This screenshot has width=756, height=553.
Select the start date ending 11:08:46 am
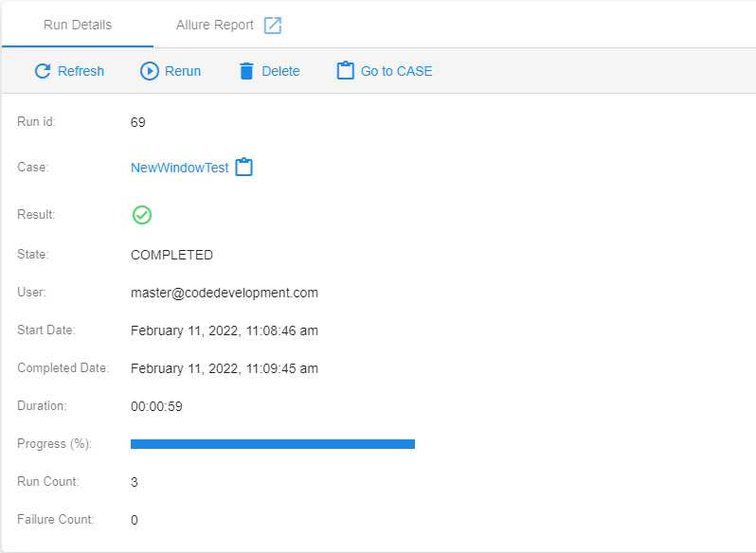(225, 330)
